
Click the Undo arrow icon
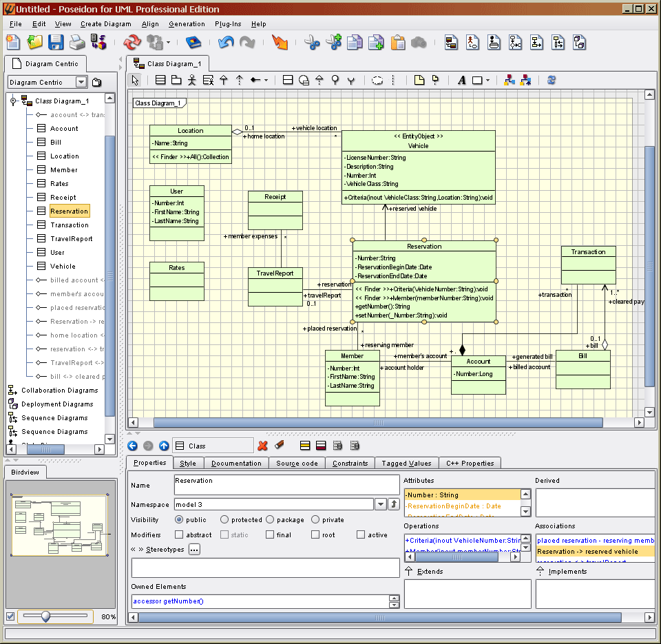pyautogui.click(x=226, y=43)
